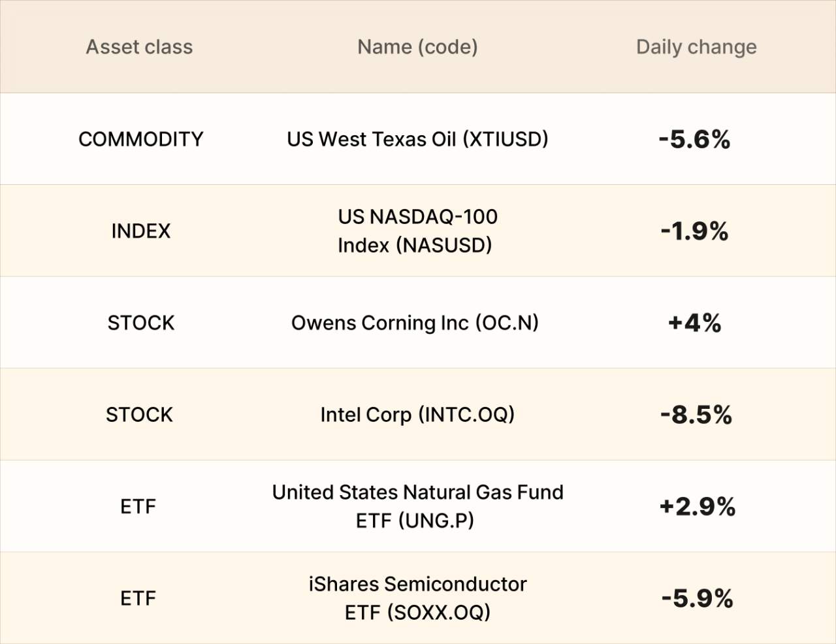Click the -8.5% daily change value

[696, 415]
